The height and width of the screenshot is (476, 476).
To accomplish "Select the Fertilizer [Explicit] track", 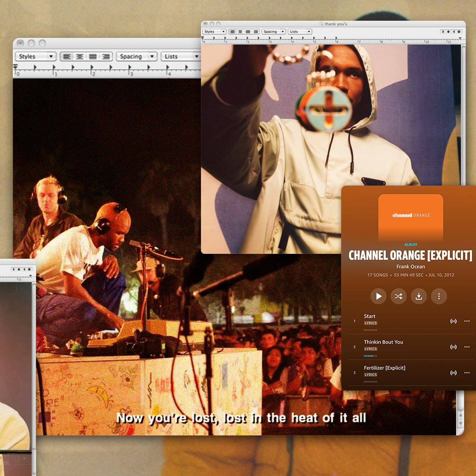I will (x=384, y=368).
